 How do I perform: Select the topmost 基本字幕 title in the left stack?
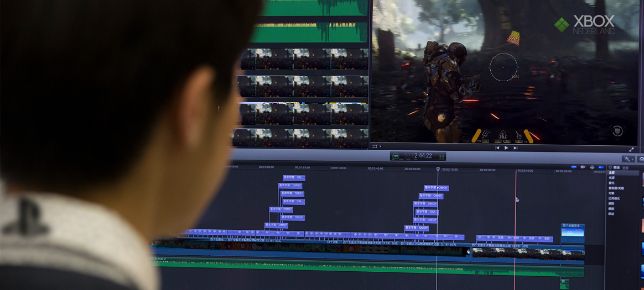[294, 178]
